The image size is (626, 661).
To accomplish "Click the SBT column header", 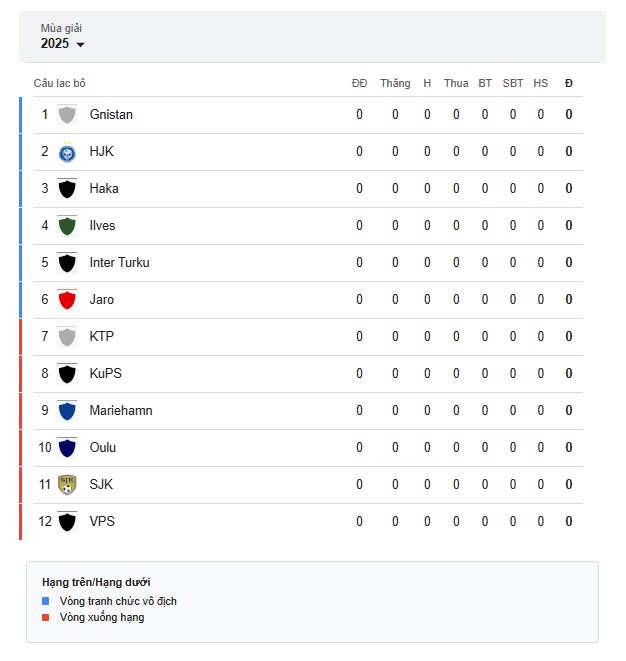I will [513, 83].
